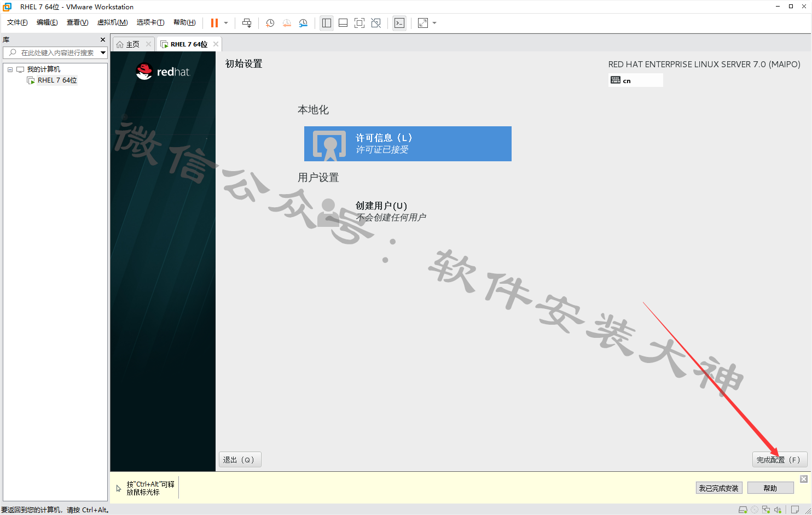This screenshot has height=515, width=812.
Task: Click the Unity mode toolbar icon
Action: click(x=376, y=23)
